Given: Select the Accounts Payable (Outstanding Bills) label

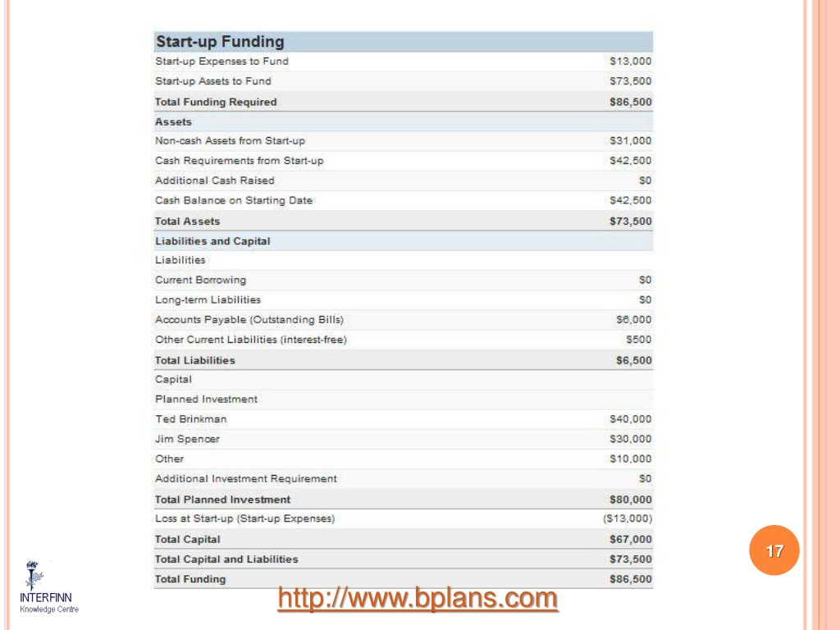Looking at the screenshot, I should (249, 320).
